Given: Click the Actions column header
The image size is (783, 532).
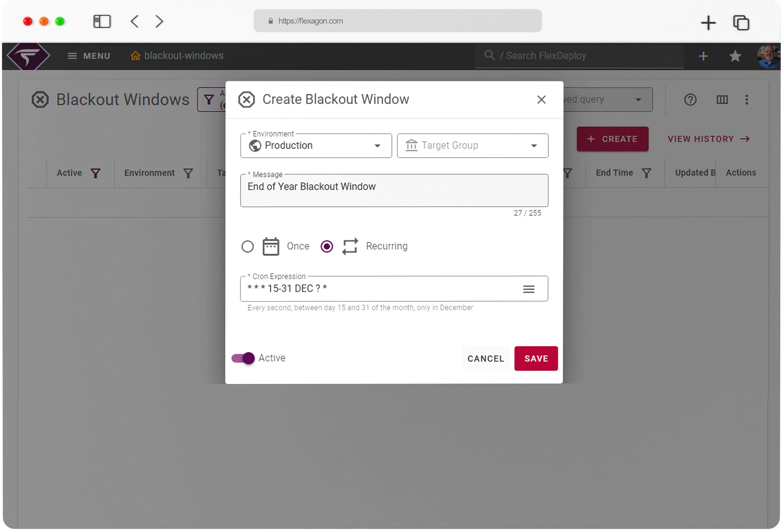Looking at the screenshot, I should pyautogui.click(x=741, y=173).
